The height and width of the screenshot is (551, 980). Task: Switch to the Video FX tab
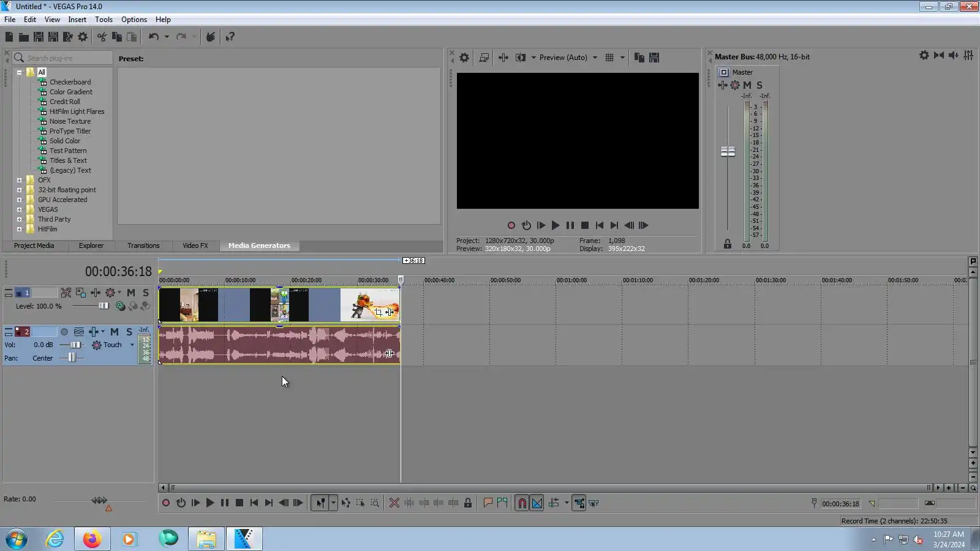pyautogui.click(x=195, y=246)
